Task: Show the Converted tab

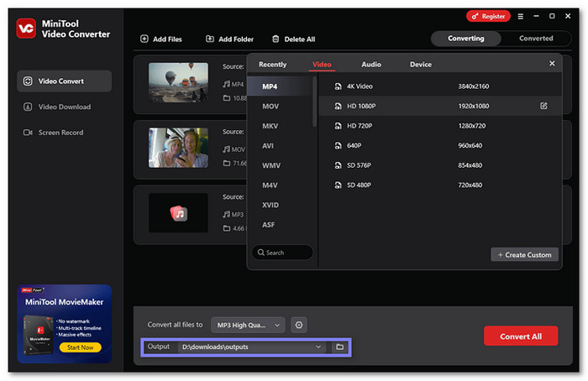Action: pyautogui.click(x=536, y=39)
